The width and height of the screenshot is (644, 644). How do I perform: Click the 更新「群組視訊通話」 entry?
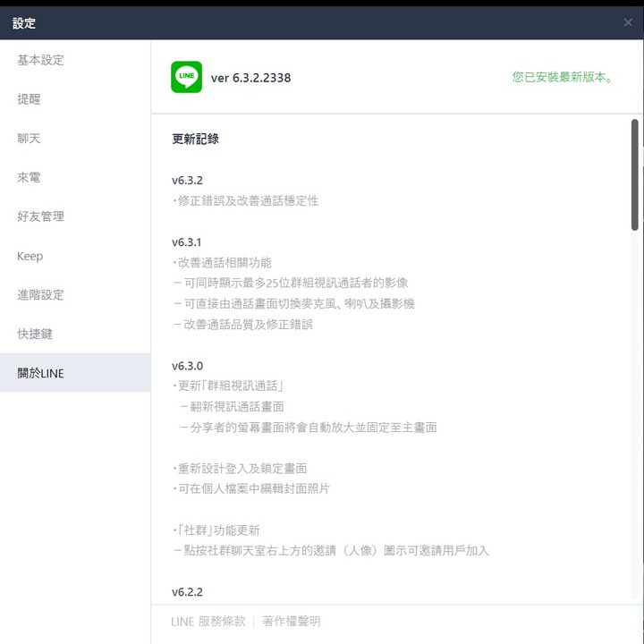(x=227, y=386)
